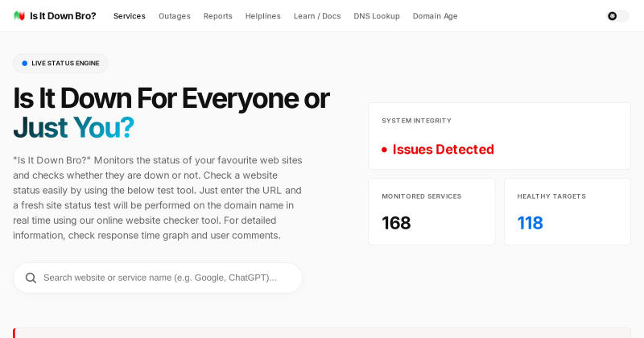The width and height of the screenshot is (644, 338).
Task: Click the Issues Detected status text
Action: coord(444,150)
